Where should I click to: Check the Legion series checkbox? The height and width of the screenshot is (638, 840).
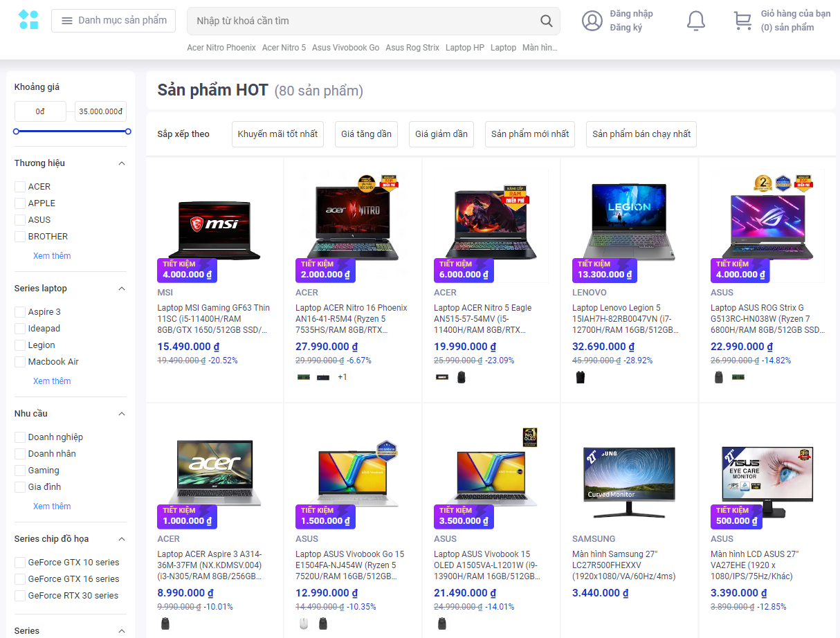(20, 345)
